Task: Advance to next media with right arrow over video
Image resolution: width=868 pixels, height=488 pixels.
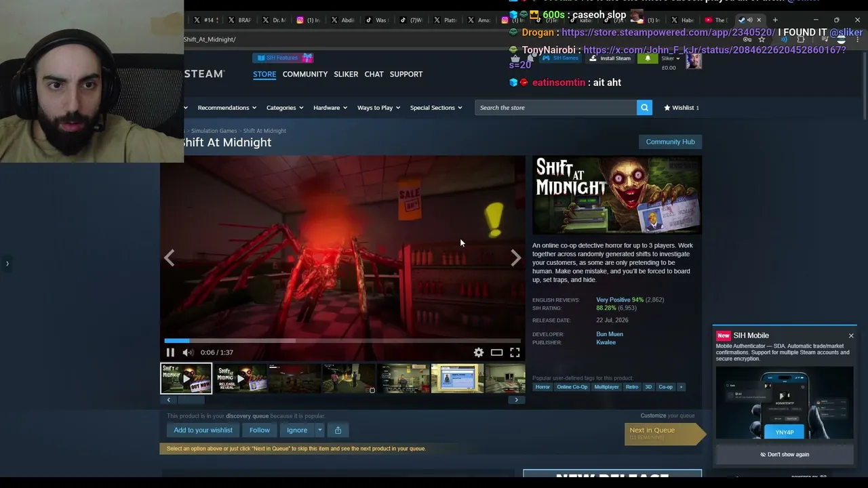Action: (x=515, y=258)
